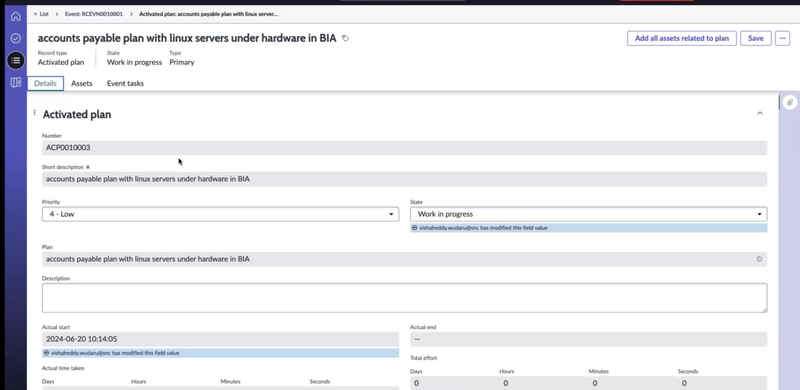Click Add all assets related to plan
The height and width of the screenshot is (390, 800).
pos(682,38)
